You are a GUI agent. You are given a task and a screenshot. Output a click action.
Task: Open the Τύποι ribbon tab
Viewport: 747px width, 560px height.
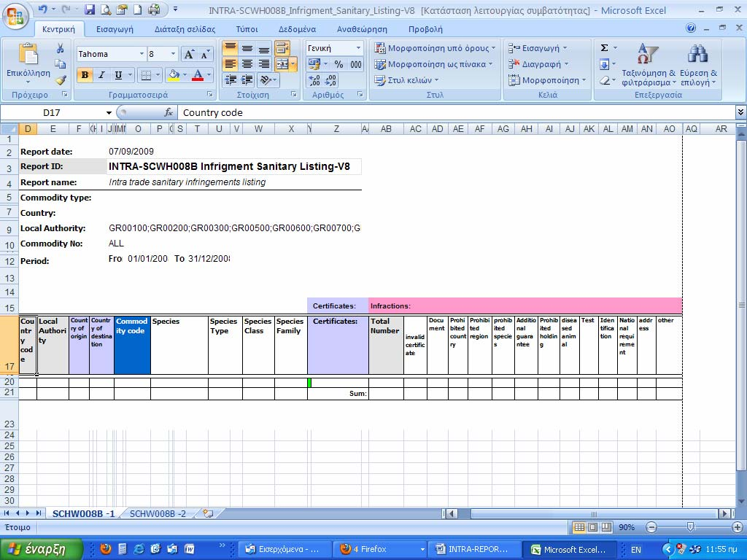pyautogui.click(x=247, y=29)
